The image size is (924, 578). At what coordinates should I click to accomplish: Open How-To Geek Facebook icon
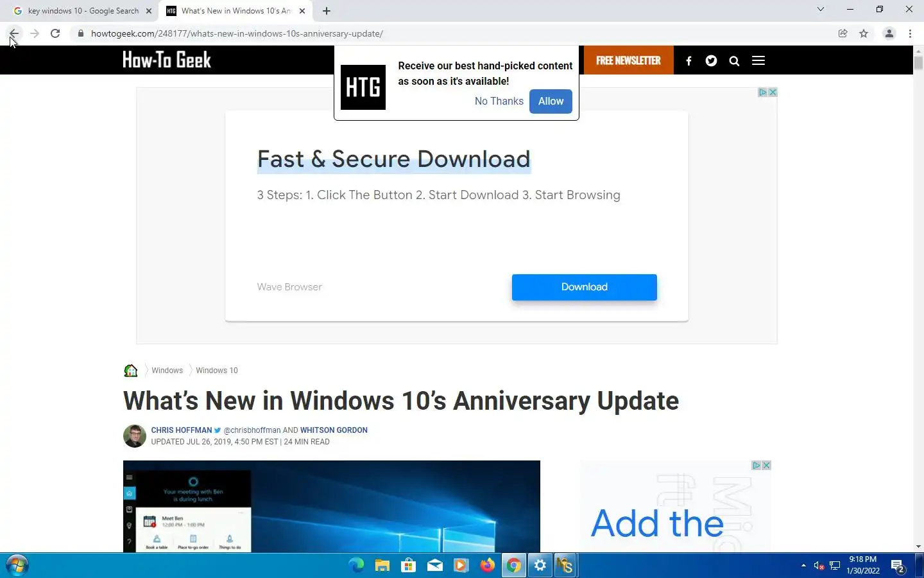coord(689,61)
